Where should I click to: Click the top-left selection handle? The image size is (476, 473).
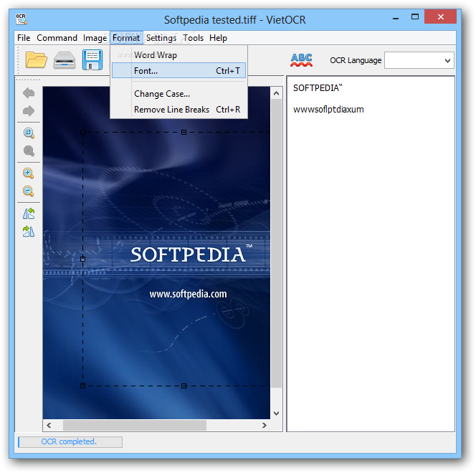click(82, 133)
